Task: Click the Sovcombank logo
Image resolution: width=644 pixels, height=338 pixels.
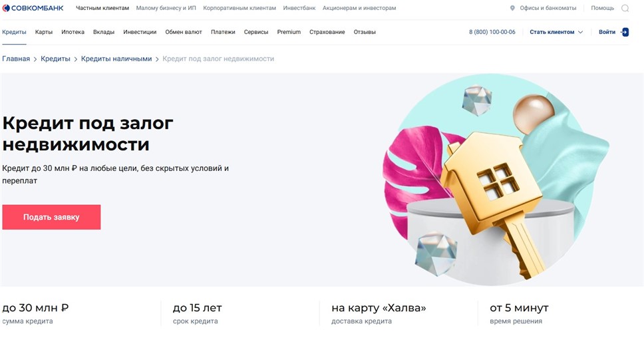Action: coord(33,8)
